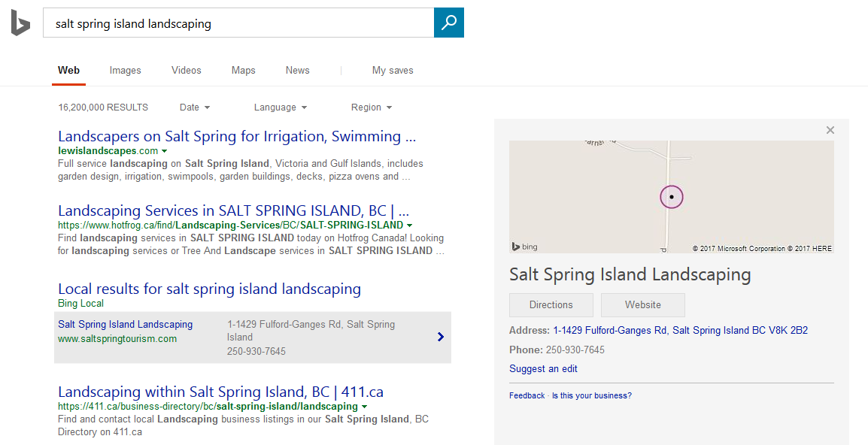Open the Maps tab
The image size is (868, 445).
pos(244,70)
